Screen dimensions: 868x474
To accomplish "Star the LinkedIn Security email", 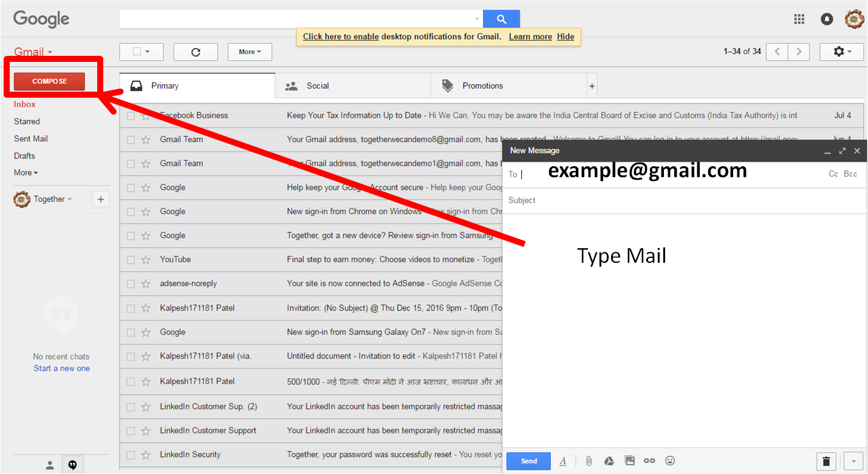I will click(146, 455).
